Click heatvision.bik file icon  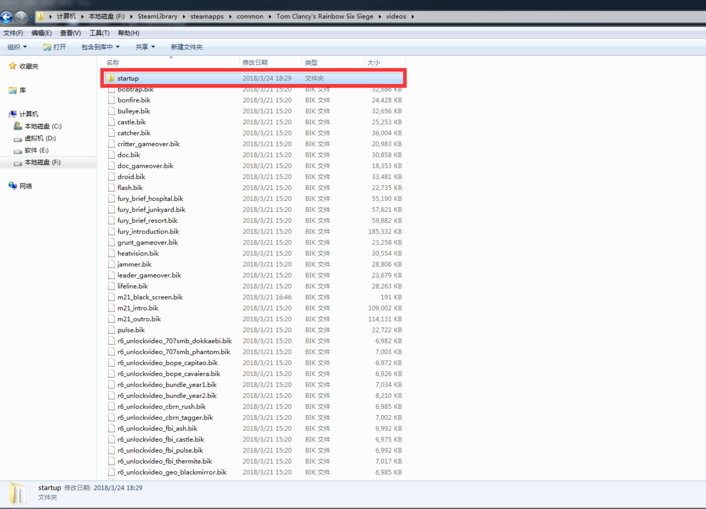pyautogui.click(x=111, y=253)
